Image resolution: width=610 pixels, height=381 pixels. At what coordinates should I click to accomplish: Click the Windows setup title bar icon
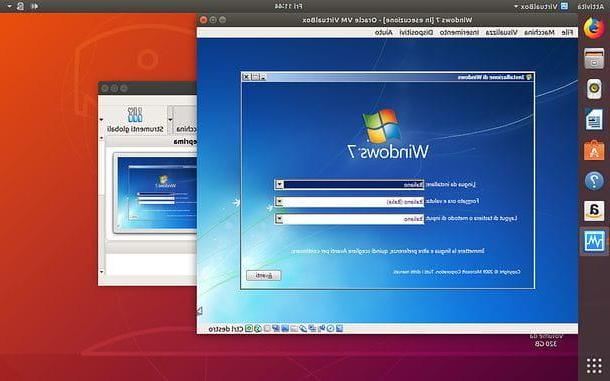(x=529, y=77)
